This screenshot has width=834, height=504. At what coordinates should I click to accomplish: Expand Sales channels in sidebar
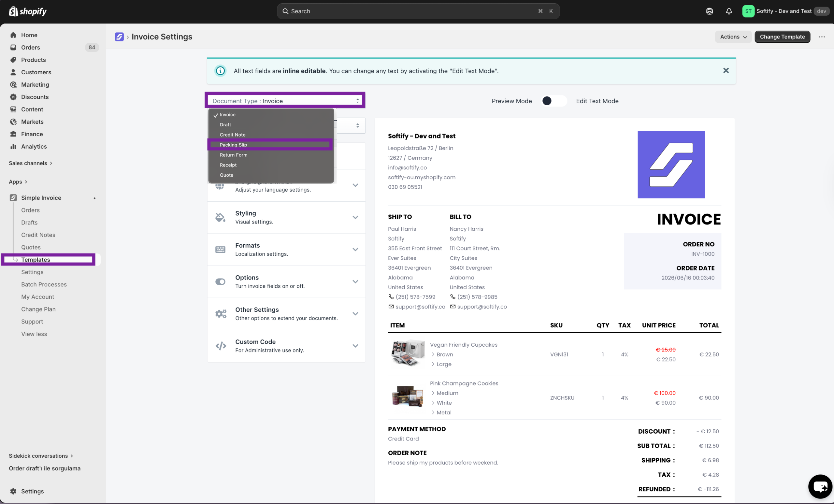pos(31,163)
